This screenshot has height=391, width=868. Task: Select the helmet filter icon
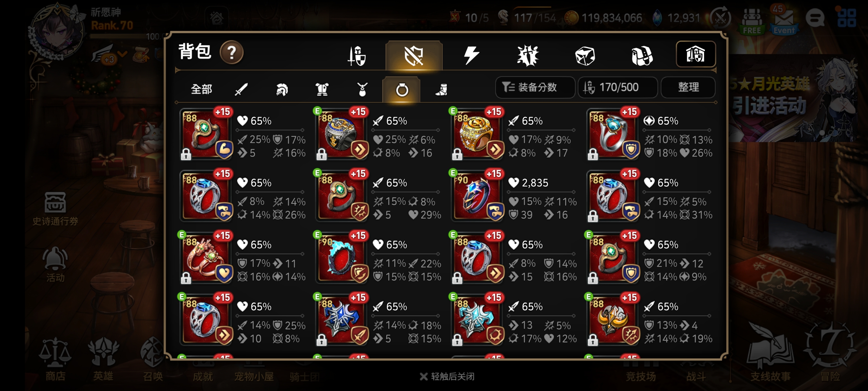pyautogui.click(x=282, y=89)
